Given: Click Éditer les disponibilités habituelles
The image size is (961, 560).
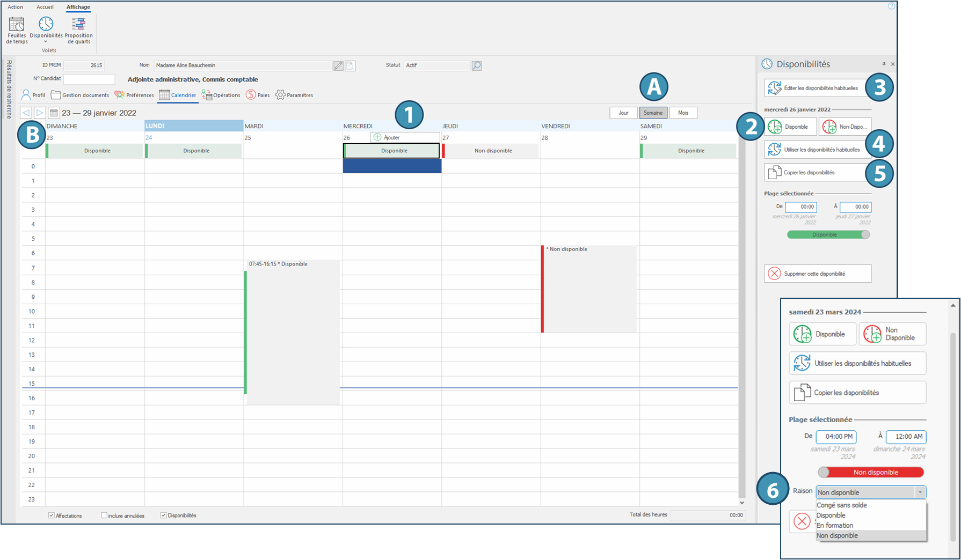Looking at the screenshot, I should tap(814, 88).
